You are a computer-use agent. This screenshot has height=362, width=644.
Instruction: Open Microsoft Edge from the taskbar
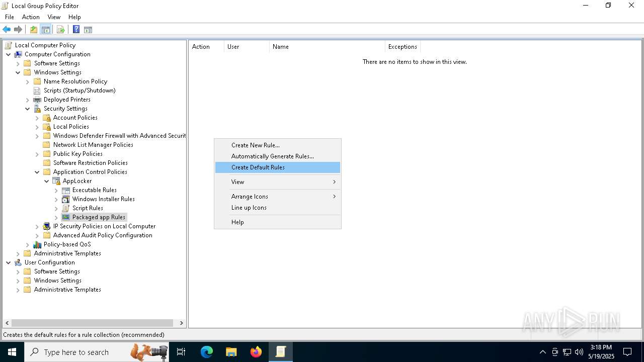coord(207,352)
